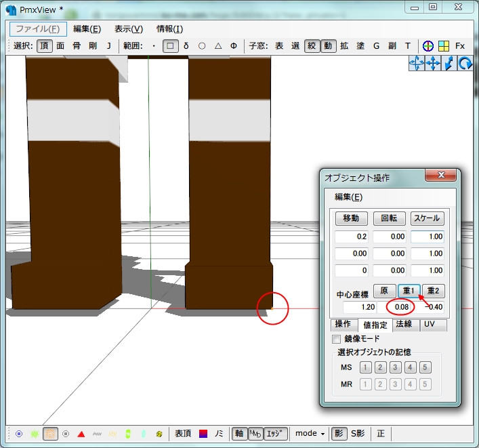The width and height of the screenshot is (479, 448).
Task: Toggle the 影 shadow display button
Action: [339, 433]
